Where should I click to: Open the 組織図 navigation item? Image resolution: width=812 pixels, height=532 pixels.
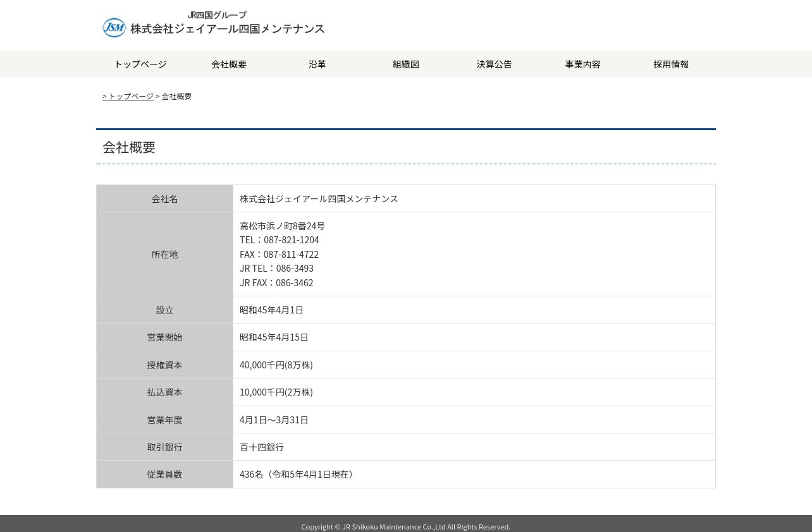[406, 64]
